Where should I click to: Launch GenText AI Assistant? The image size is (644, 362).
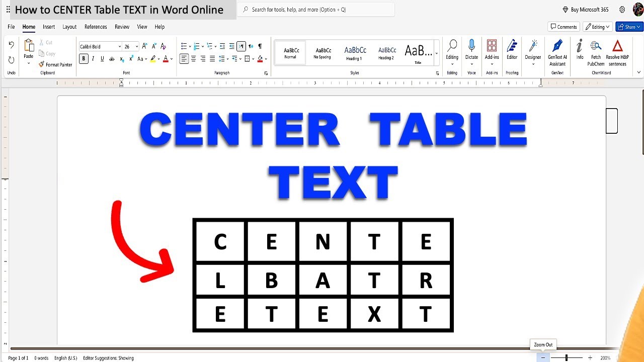tap(557, 52)
